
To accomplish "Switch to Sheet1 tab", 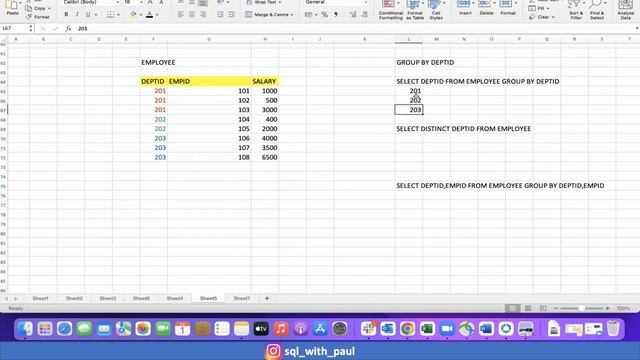I will [40, 299].
